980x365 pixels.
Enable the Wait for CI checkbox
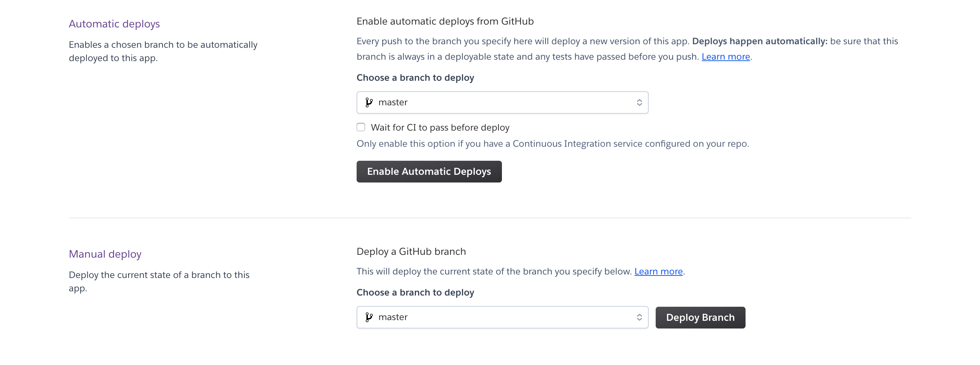pyautogui.click(x=360, y=127)
